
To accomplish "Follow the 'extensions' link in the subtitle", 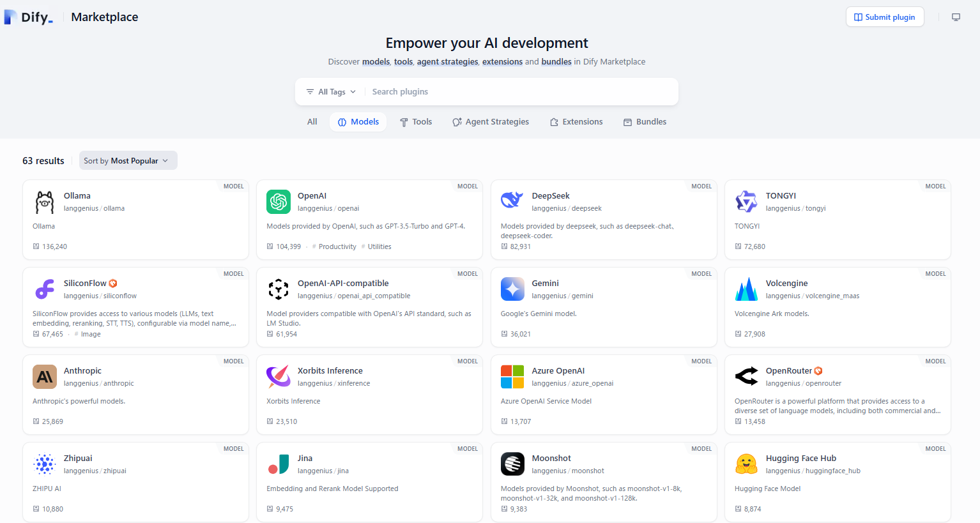I will click(x=502, y=62).
